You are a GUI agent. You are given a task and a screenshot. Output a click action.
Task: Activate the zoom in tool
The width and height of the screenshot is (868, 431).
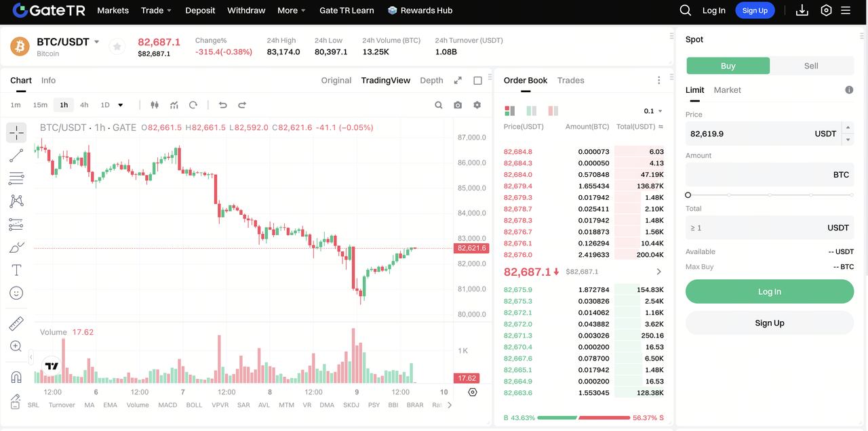click(16, 346)
